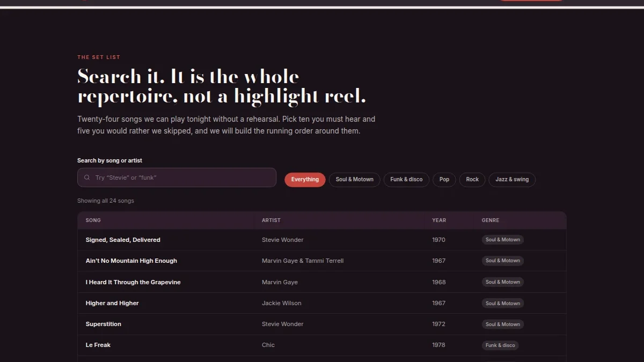Click year 1970 cell

click(x=439, y=240)
